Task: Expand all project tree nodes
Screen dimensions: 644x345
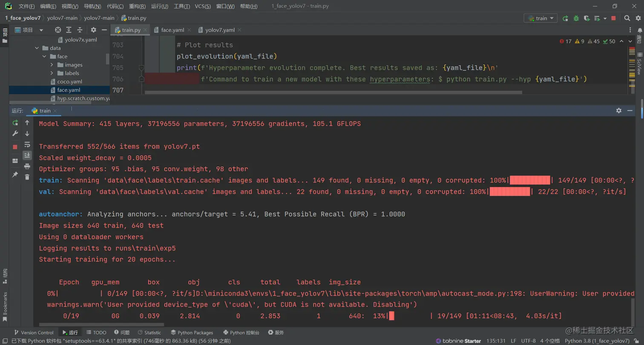Action: 69,30
